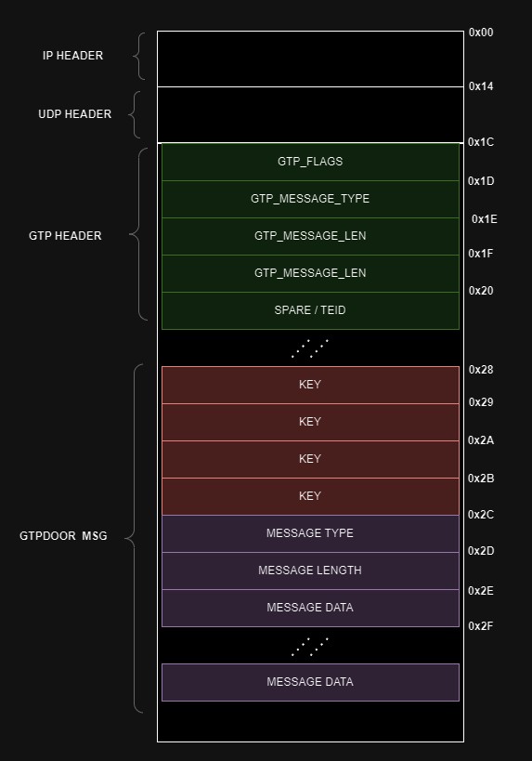The height and width of the screenshot is (761, 532).
Task: Click the GTPDOOR MSG label
Action: click(63, 536)
